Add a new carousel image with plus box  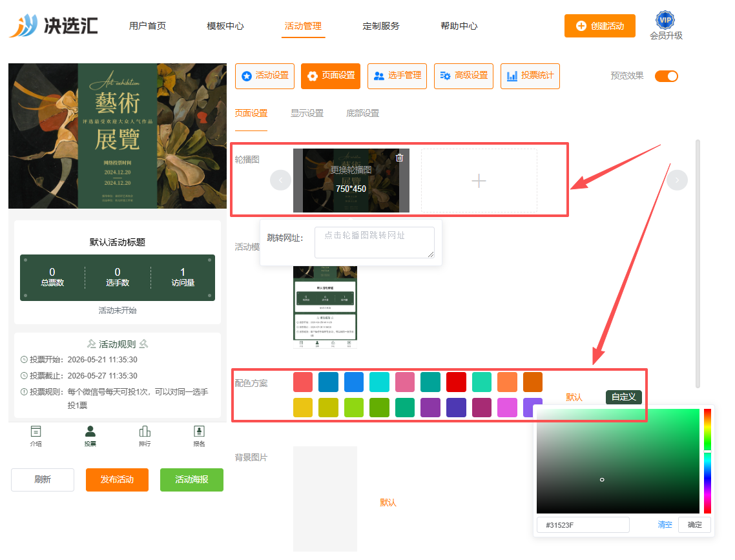(479, 180)
